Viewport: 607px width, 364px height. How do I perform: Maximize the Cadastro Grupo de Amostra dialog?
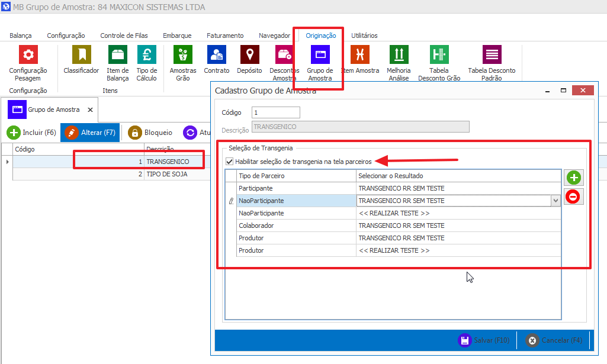click(563, 90)
